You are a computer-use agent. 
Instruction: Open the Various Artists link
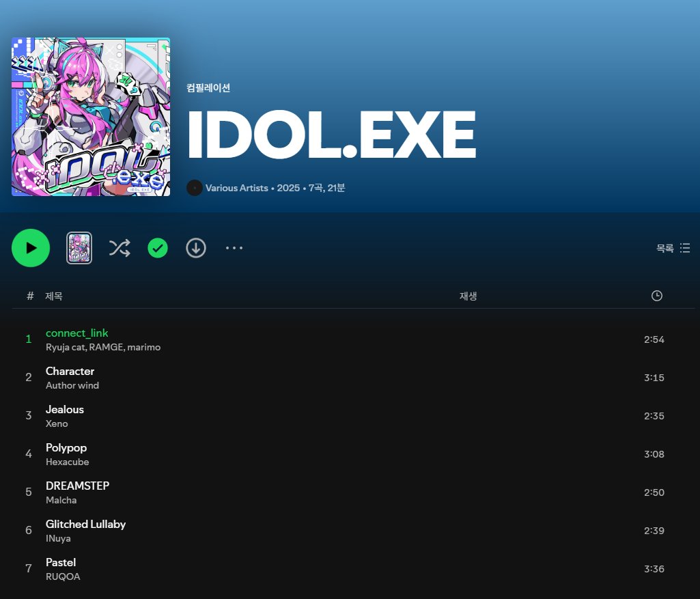point(236,188)
